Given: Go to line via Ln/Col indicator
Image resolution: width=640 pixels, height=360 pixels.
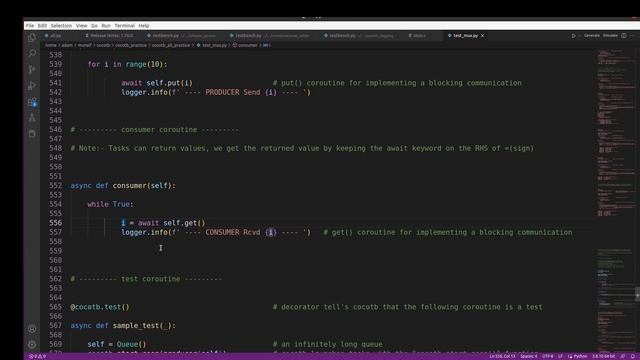Looking at the screenshot, I should [502, 356].
